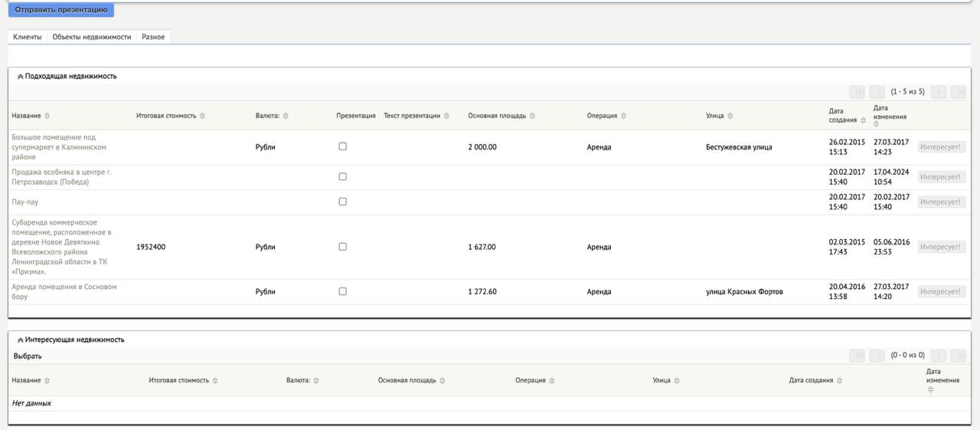
Task: Click Интересует! for Петрозаводск особняк row
Action: [942, 177]
